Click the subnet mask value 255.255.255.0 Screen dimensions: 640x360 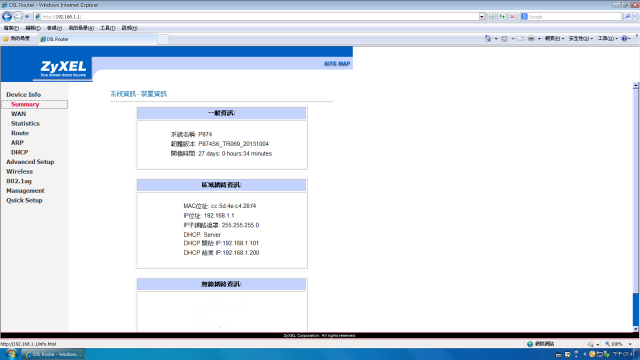[240, 225]
